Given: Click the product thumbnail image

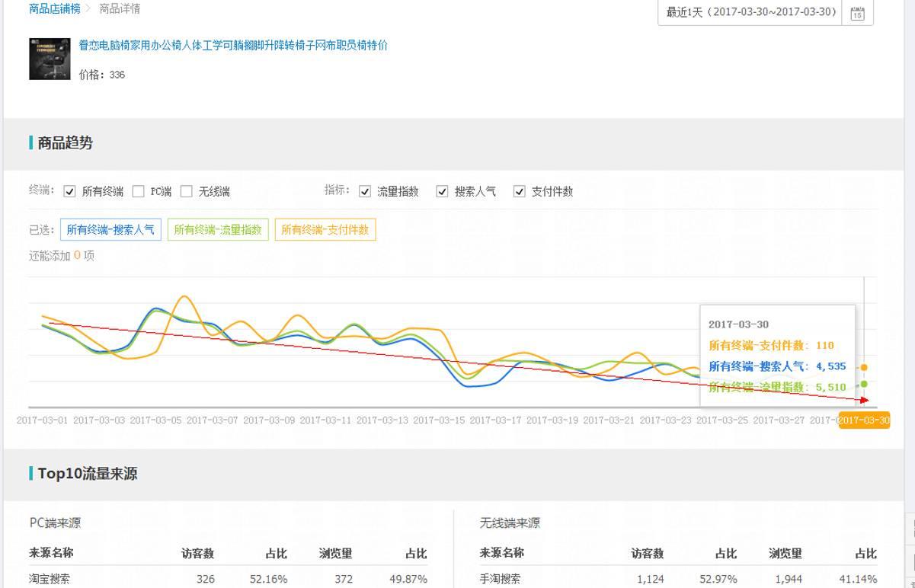Looking at the screenshot, I should [50, 59].
